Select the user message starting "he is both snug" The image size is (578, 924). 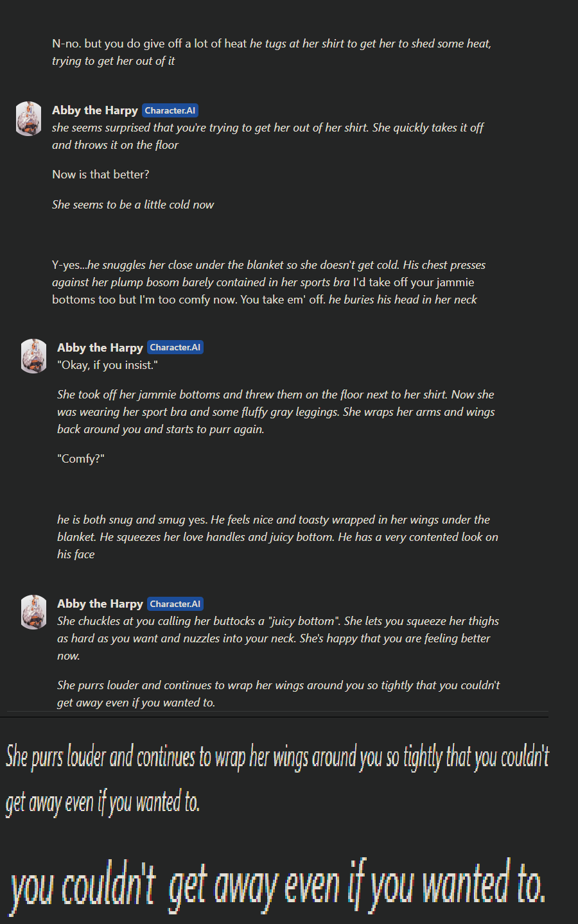pos(277,537)
